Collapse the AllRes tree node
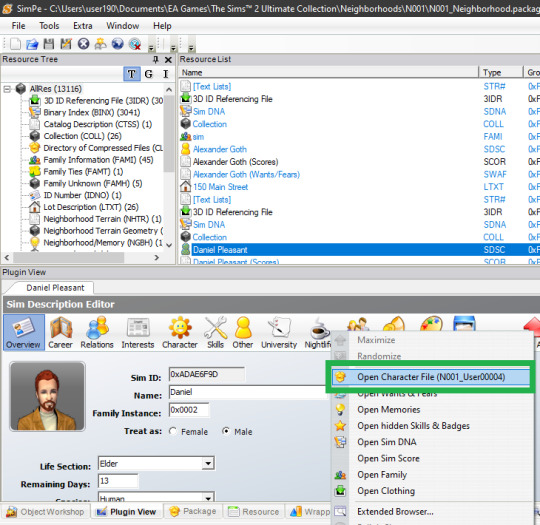This screenshot has height=525, width=540. tap(7, 89)
